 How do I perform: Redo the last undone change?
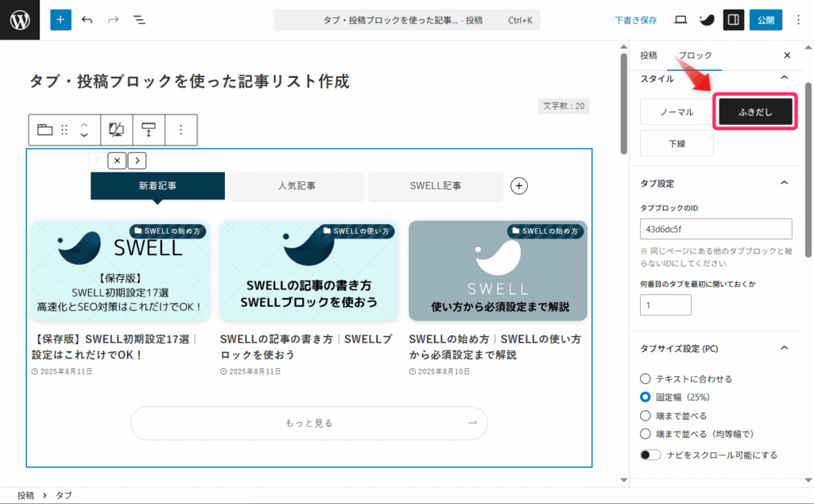(113, 20)
